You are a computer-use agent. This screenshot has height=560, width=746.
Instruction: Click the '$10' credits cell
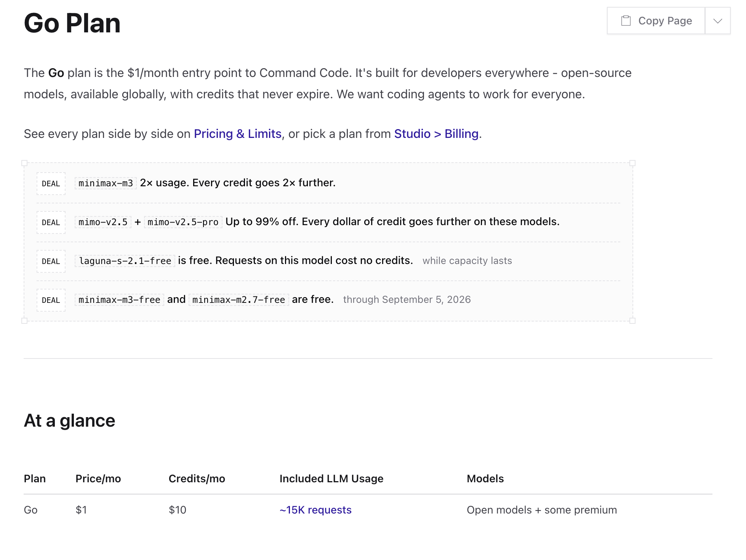tap(178, 510)
